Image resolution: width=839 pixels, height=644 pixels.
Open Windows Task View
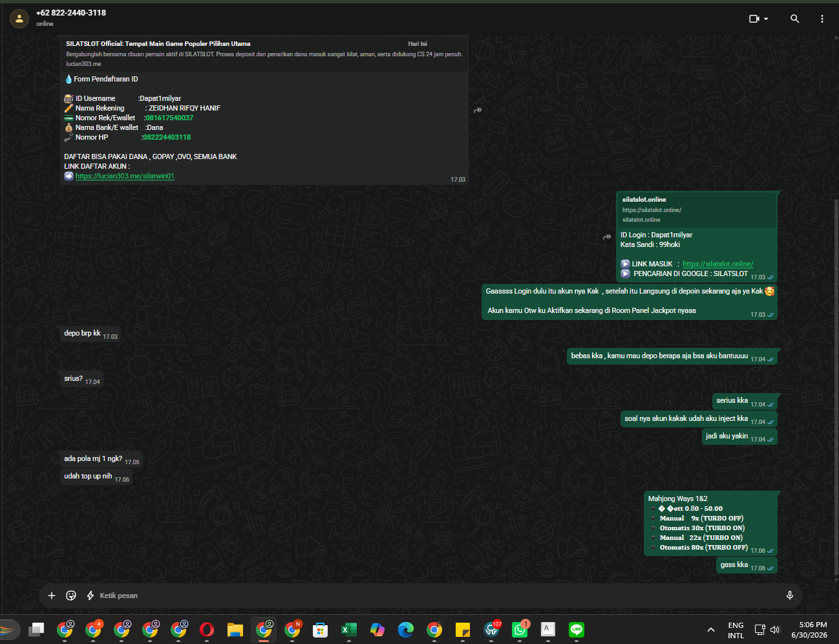(36, 629)
